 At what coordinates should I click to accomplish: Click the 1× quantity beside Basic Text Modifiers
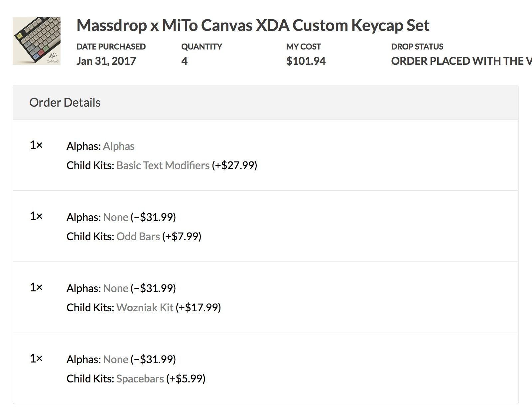coord(36,145)
